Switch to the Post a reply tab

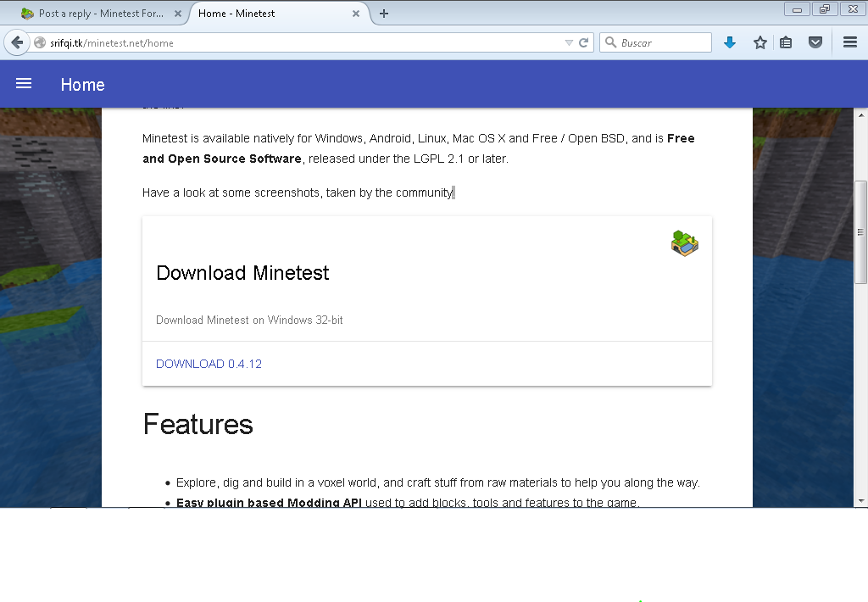[x=93, y=14]
